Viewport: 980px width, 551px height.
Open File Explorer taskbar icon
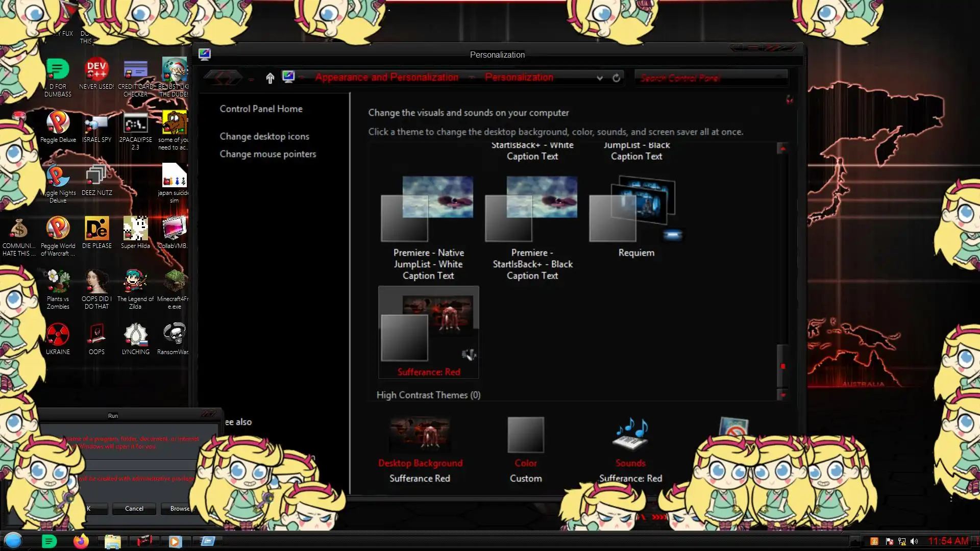coord(112,541)
